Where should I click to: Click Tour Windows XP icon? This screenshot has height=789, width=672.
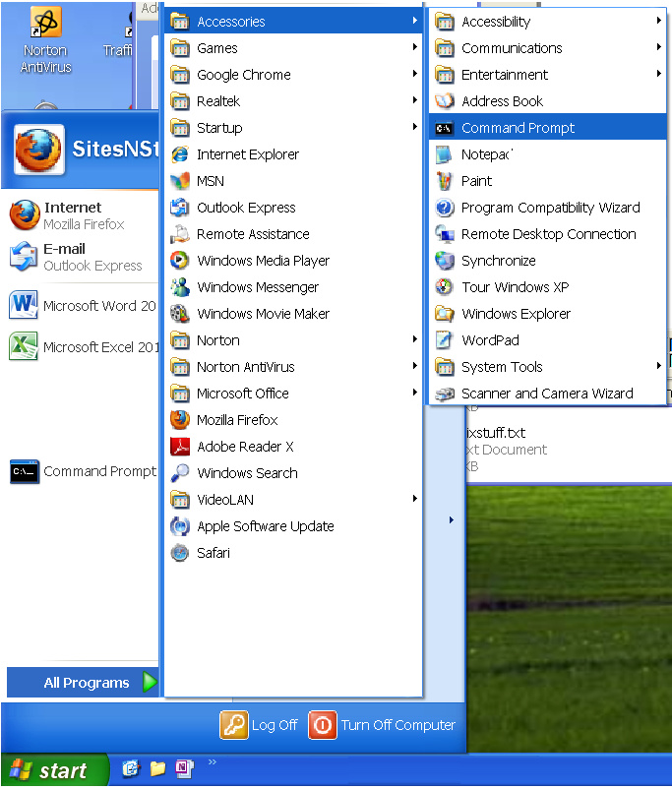[444, 287]
